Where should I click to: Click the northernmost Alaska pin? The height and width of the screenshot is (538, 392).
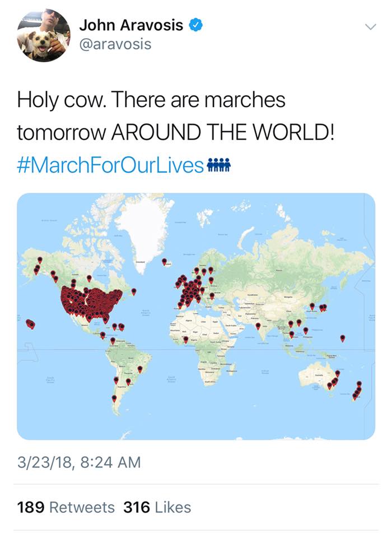pos(40,260)
